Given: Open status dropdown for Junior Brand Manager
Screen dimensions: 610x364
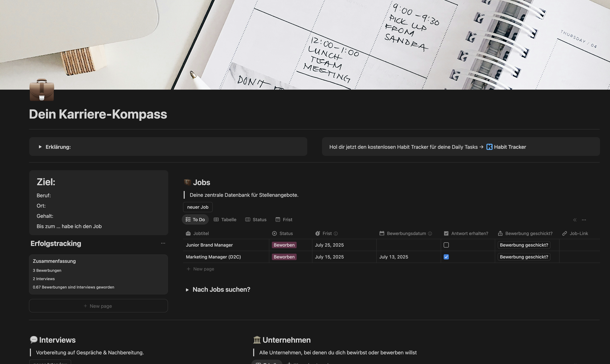Looking at the screenshot, I should [284, 245].
